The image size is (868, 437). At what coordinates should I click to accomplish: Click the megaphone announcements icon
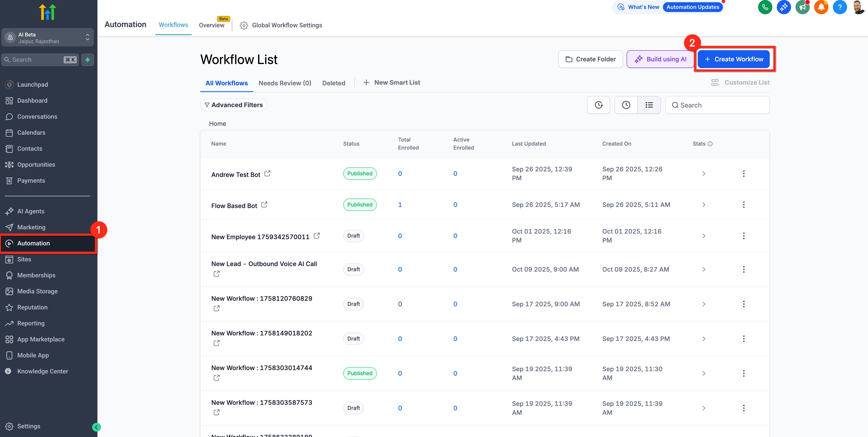[802, 7]
